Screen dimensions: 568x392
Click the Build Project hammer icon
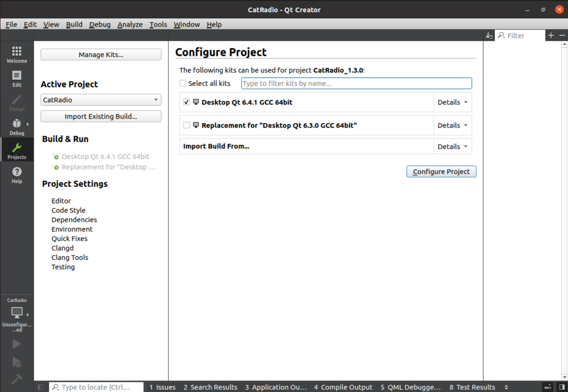(17, 379)
